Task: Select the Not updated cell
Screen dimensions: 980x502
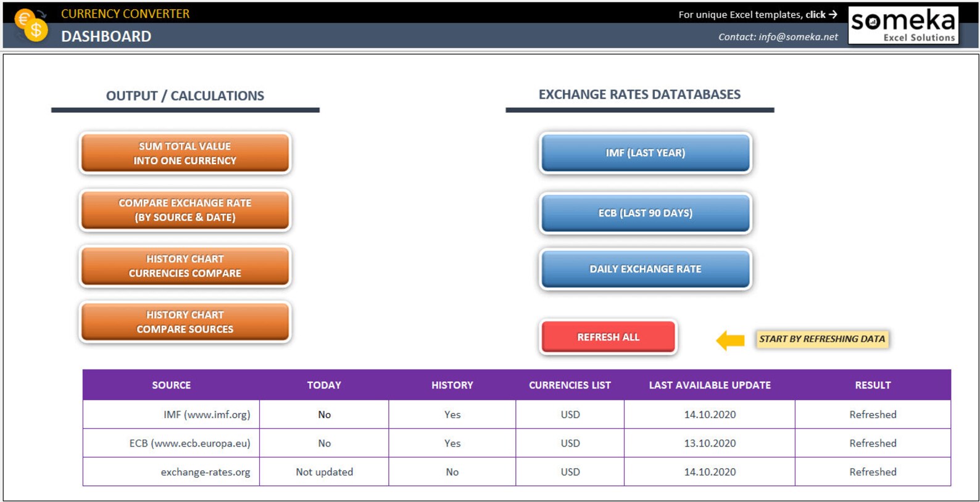Action: tap(324, 472)
